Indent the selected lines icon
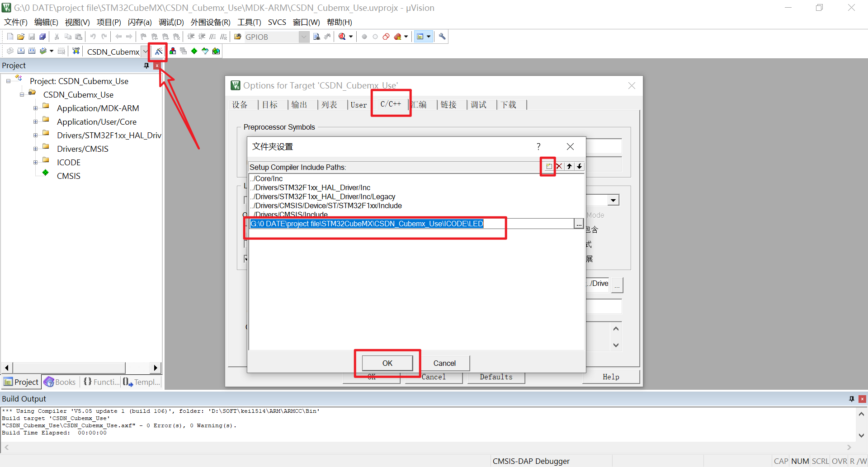Image resolution: width=868 pixels, height=467 pixels. 191,37
